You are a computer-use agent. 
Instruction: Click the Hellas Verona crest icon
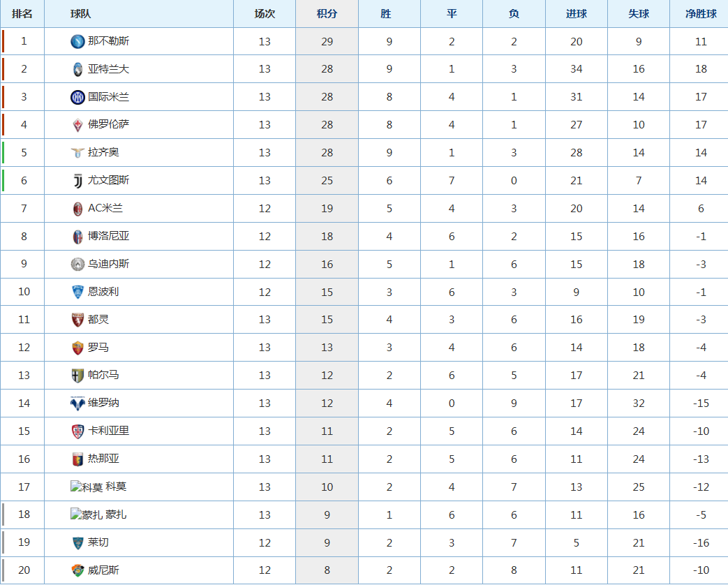point(77,403)
